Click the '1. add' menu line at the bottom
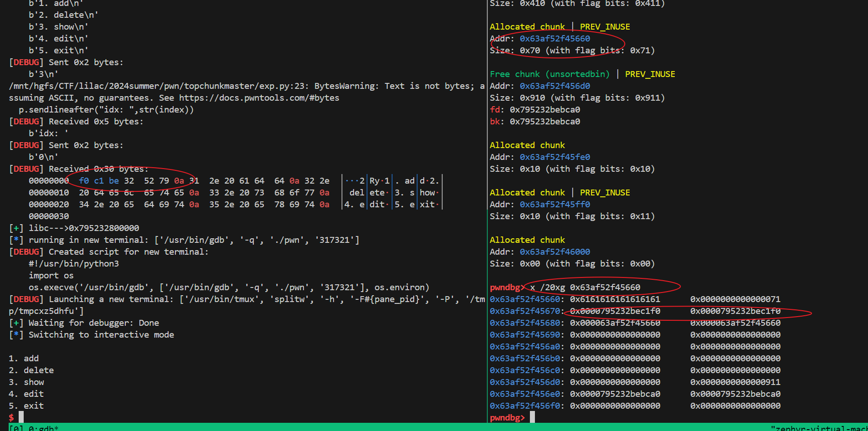This screenshot has width=868, height=431. [24, 359]
